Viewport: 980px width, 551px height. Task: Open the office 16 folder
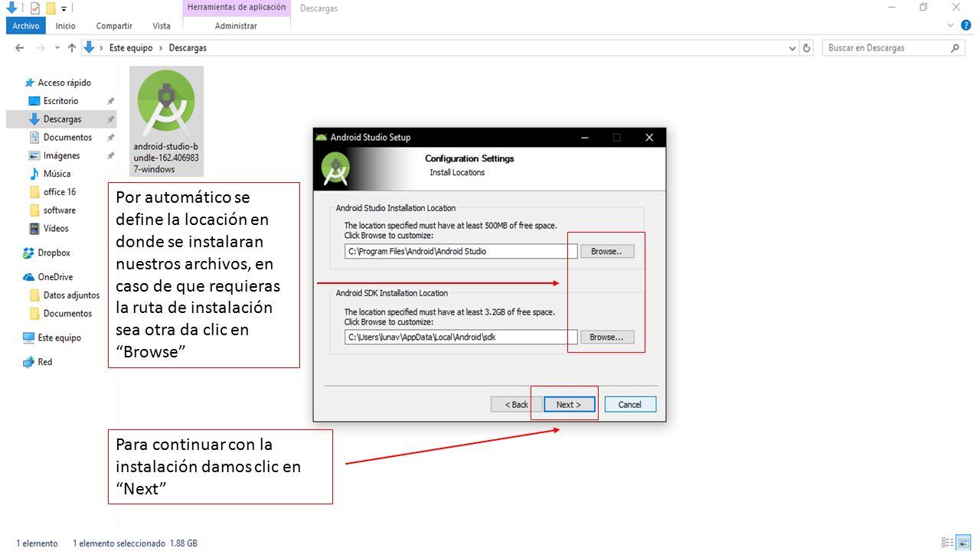[59, 192]
